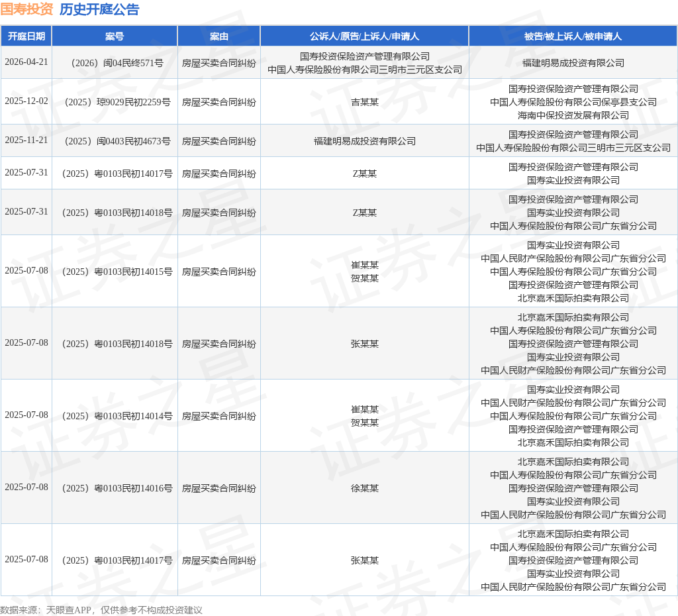Select the 案由 column header

218,36
